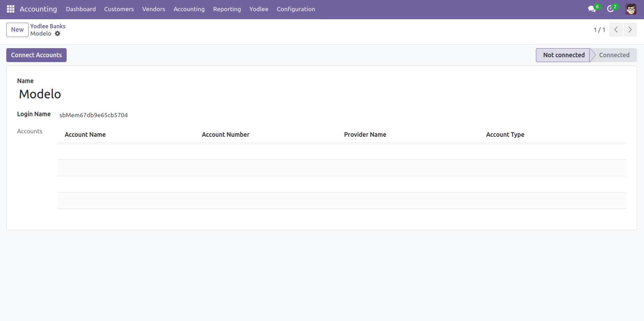Go to previous record arrow
Viewport: 644px width, 321px height.
coord(616,30)
